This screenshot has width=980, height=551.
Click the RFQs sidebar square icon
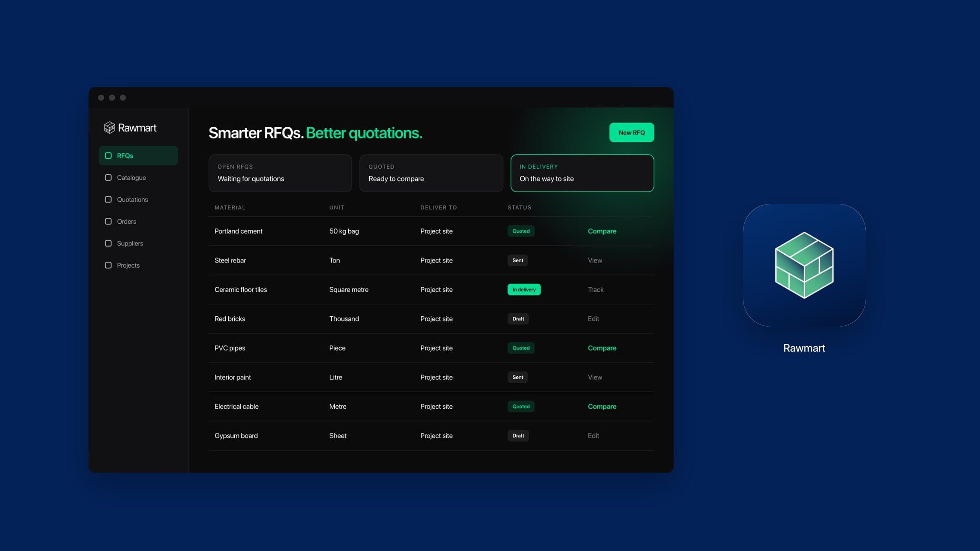tap(108, 156)
